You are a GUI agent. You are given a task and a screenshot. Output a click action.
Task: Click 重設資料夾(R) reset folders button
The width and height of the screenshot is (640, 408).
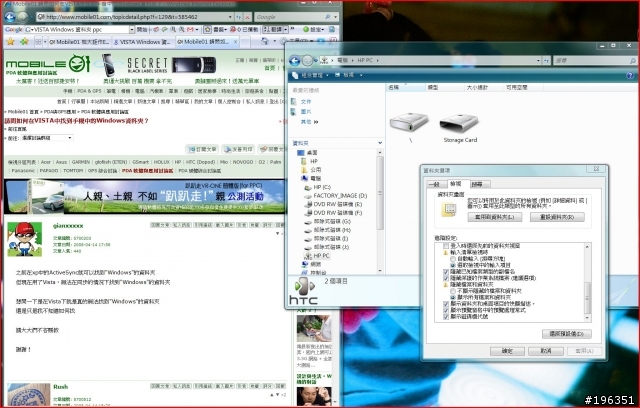[x=557, y=217]
